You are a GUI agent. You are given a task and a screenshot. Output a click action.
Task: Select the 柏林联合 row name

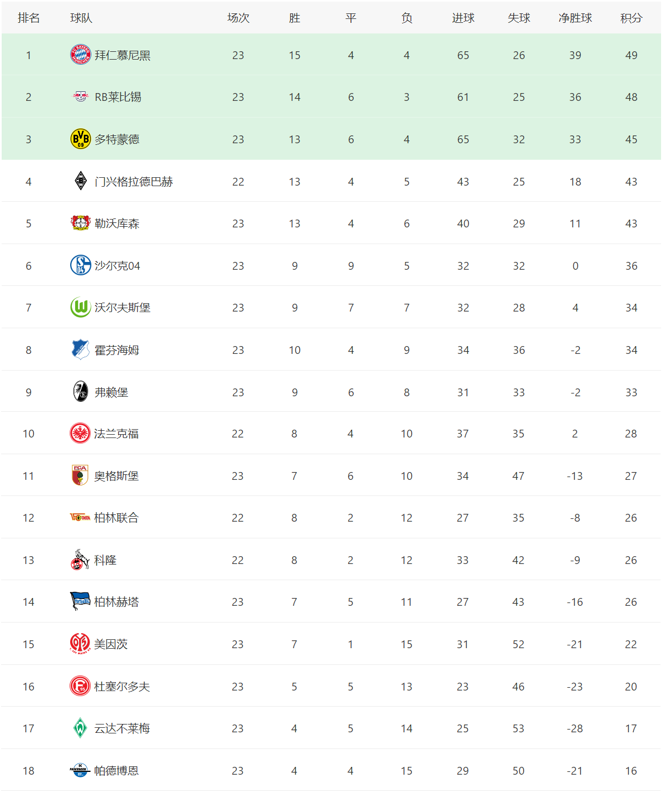116,518
